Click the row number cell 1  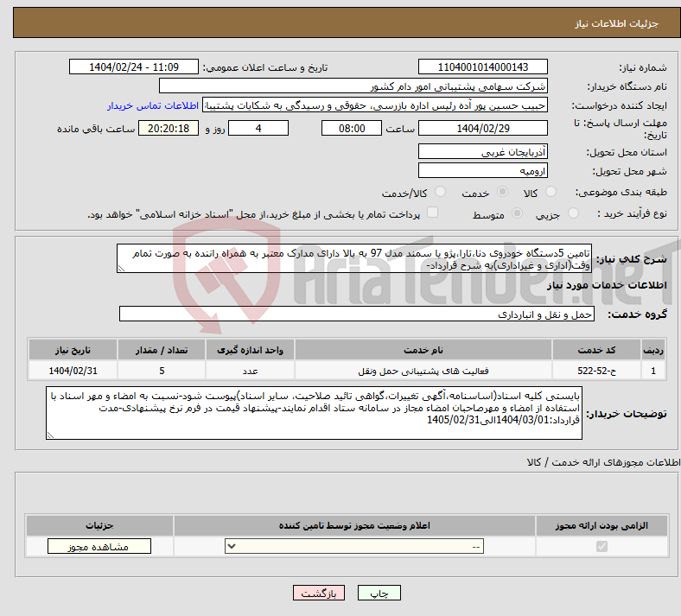point(653,372)
